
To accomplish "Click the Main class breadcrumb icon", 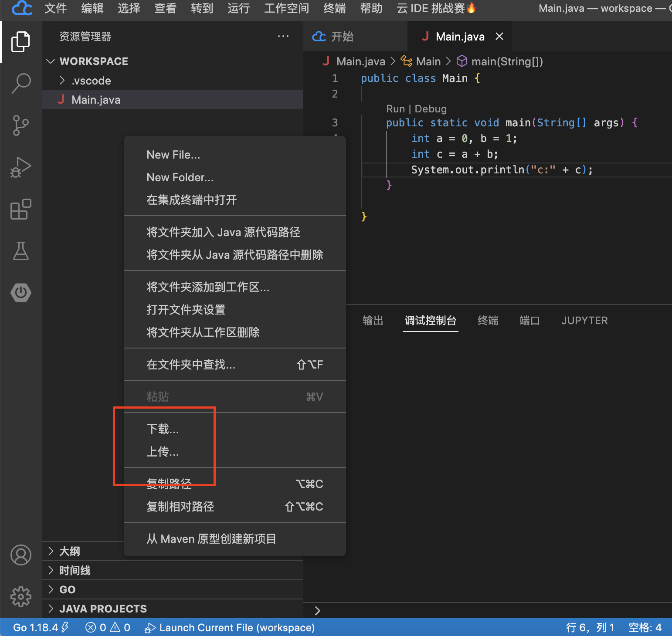I will pos(407,61).
